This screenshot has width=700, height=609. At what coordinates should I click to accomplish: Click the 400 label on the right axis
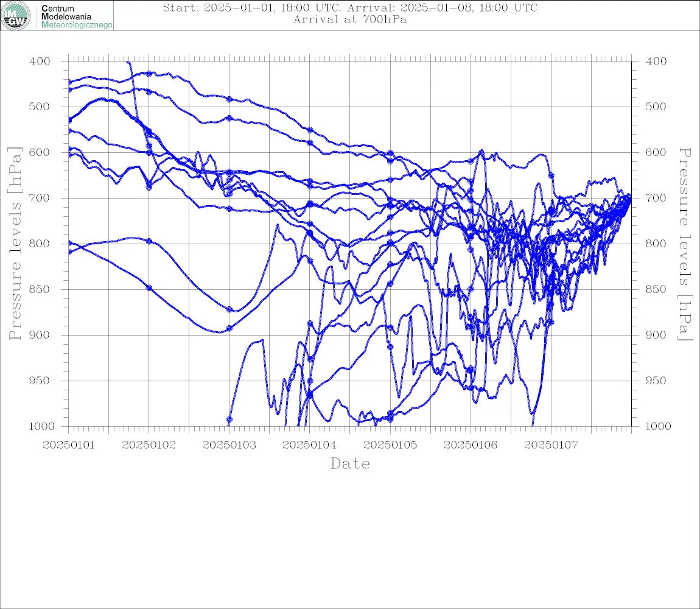coord(656,62)
